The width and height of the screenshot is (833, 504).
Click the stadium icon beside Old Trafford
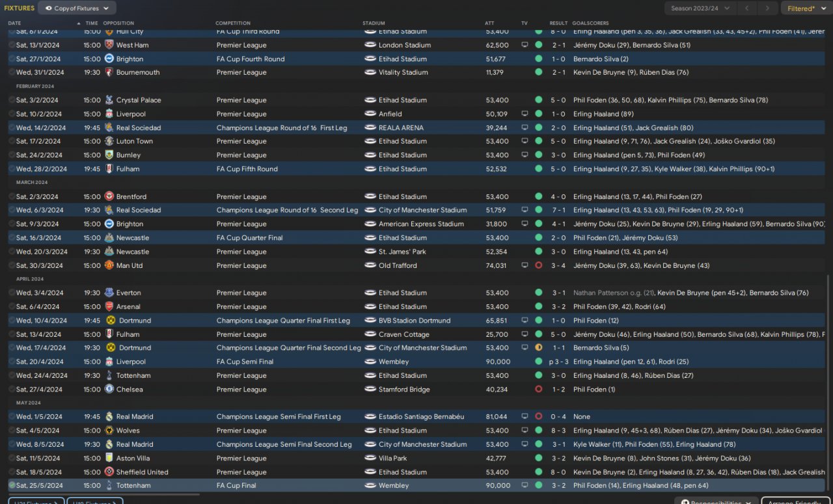coord(370,265)
